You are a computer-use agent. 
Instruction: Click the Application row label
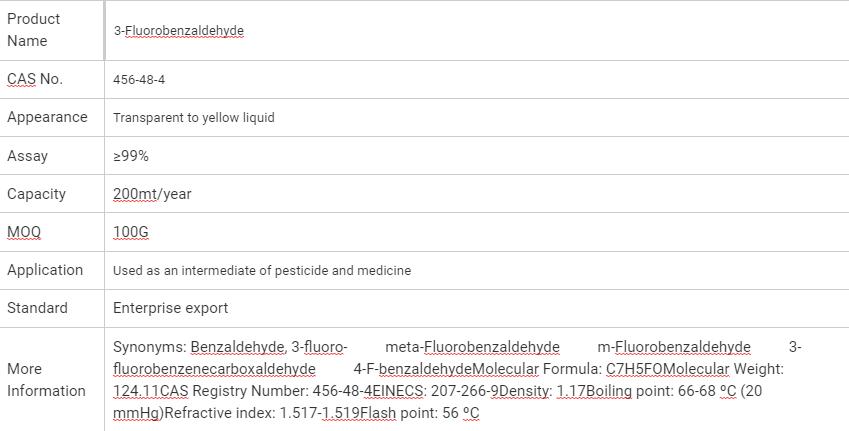click(45, 270)
